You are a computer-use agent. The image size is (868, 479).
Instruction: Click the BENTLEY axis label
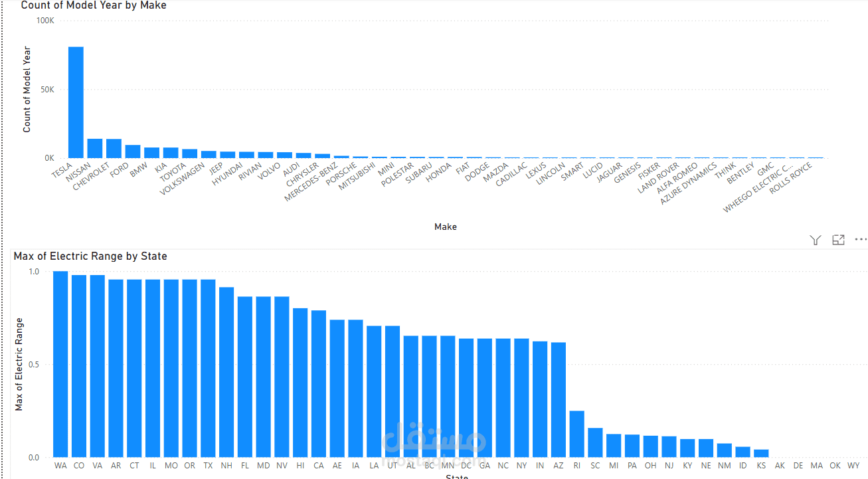point(741,173)
